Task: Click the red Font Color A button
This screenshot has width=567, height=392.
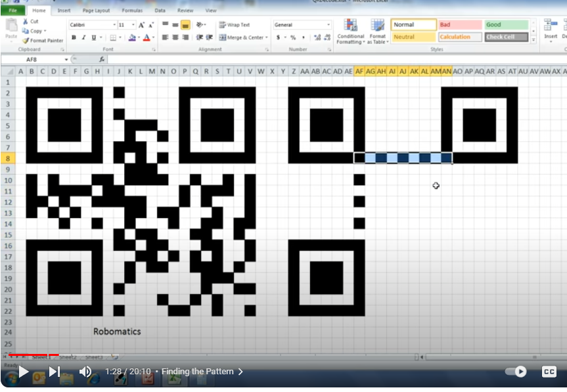Action: click(147, 37)
